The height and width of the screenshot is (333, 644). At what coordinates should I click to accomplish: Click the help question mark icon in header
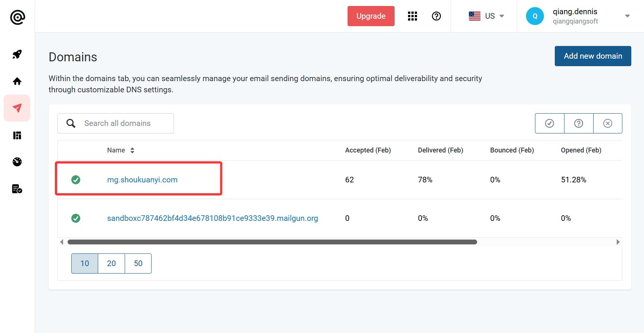coord(436,16)
